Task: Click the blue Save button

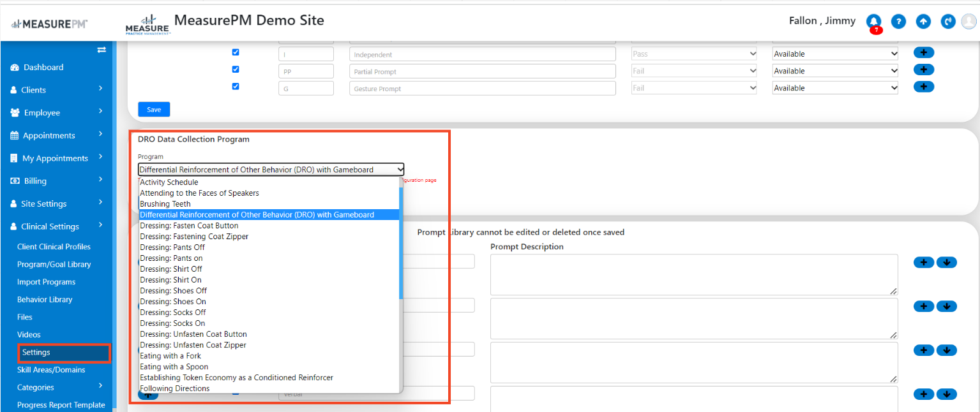Action: [154, 110]
